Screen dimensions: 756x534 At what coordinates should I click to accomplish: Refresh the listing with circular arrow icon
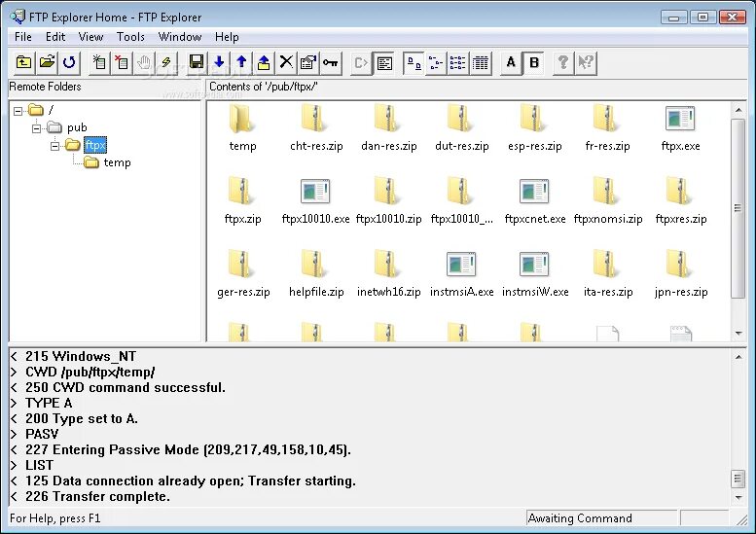(x=69, y=62)
